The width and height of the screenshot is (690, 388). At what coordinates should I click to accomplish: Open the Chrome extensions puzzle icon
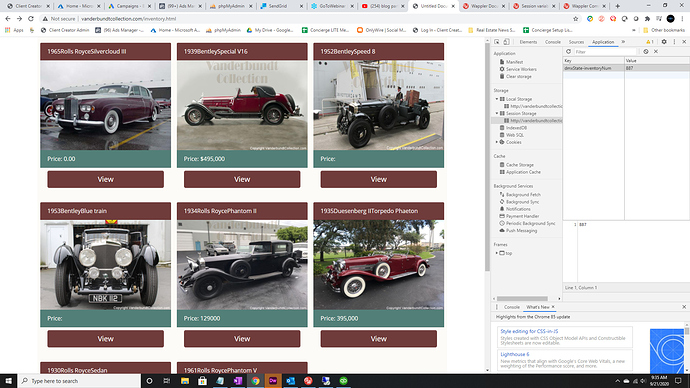[647, 19]
